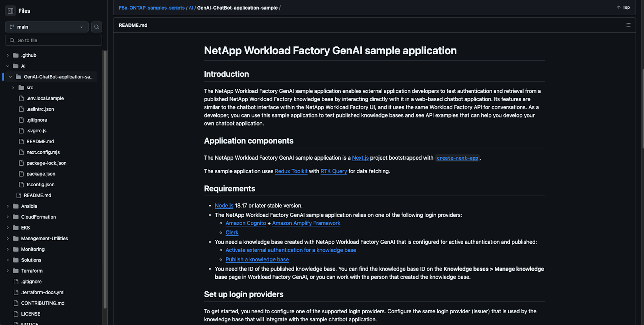Collapse the file tree side panel icon
Image resolution: width=644 pixels, height=325 pixels.
click(x=10, y=11)
